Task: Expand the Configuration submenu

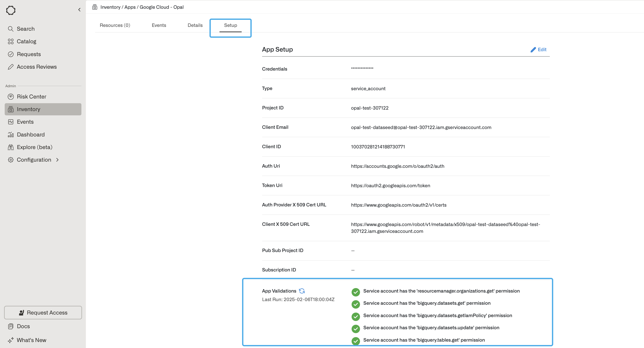Action: [34, 160]
